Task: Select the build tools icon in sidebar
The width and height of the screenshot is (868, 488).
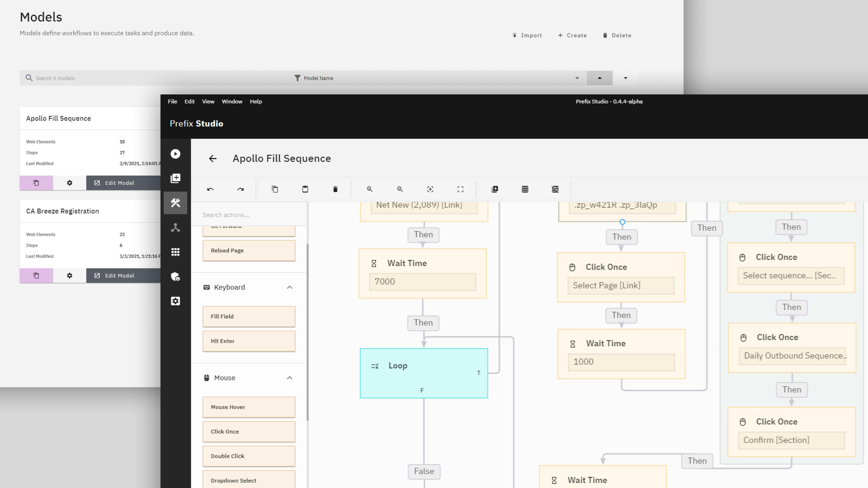Action: coord(175,203)
